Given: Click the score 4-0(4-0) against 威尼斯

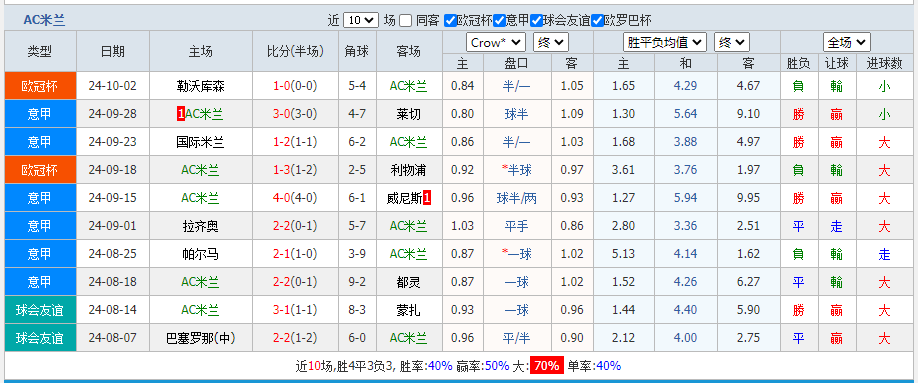Looking at the screenshot, I should tap(295, 198).
